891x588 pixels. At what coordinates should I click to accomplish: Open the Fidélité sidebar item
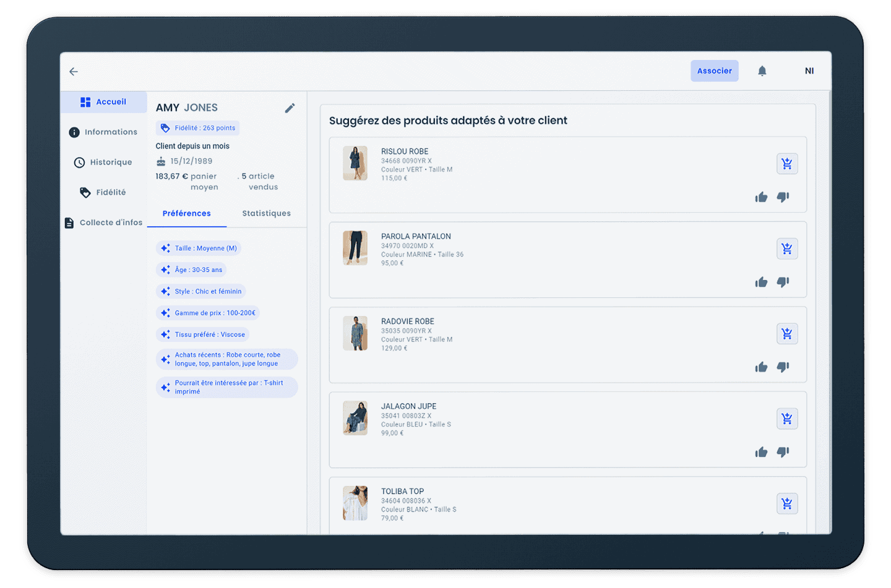pos(103,192)
